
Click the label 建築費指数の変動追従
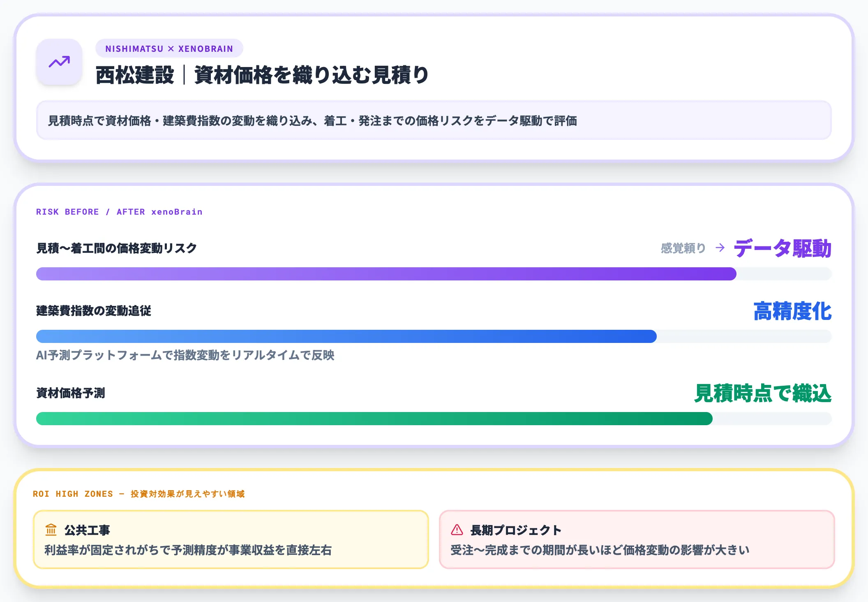(x=94, y=310)
